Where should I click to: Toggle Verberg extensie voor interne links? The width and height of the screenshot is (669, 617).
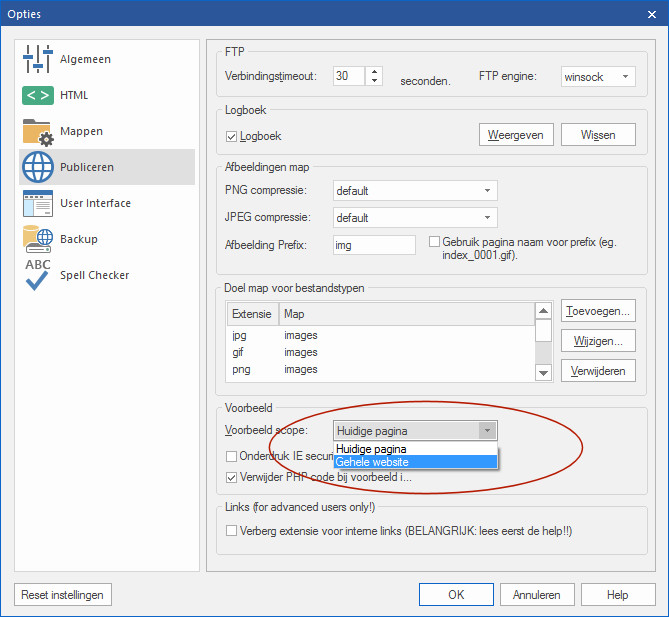pyautogui.click(x=232, y=531)
